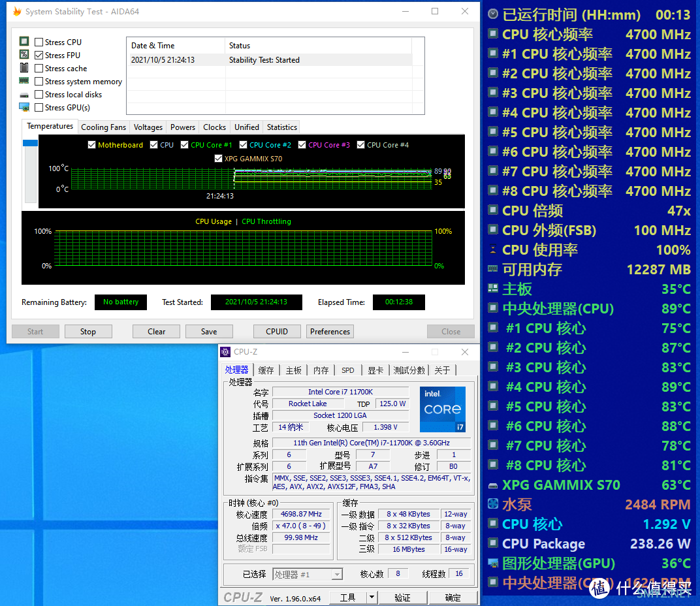Open the SPD tab in CPU-Z
The image size is (700, 606).
[x=348, y=370]
